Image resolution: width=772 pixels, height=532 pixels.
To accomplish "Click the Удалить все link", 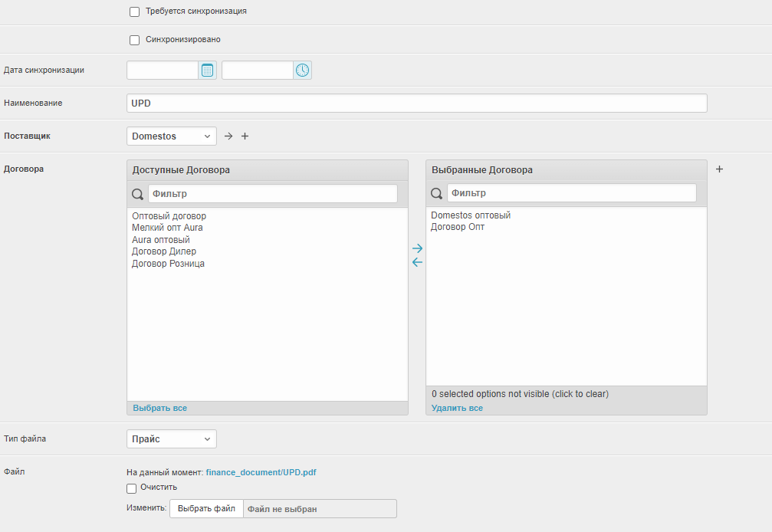I will (x=457, y=408).
